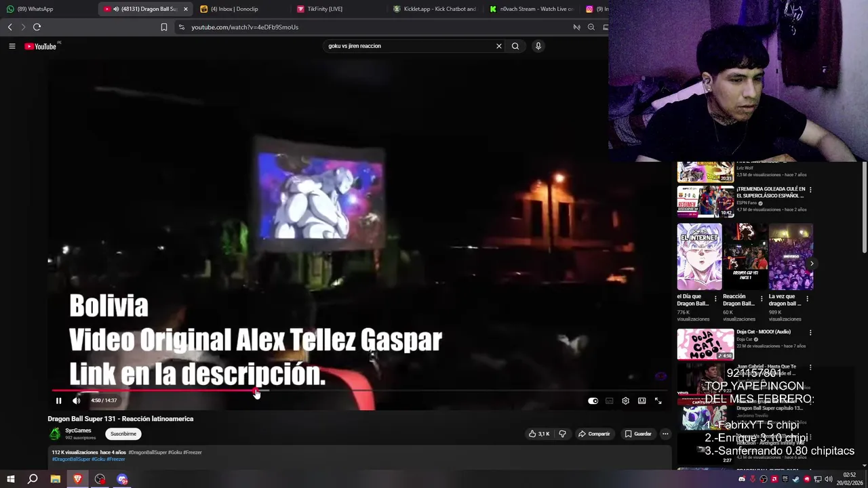Show next shorts with right chevron
The width and height of the screenshot is (868, 488).
(812, 263)
